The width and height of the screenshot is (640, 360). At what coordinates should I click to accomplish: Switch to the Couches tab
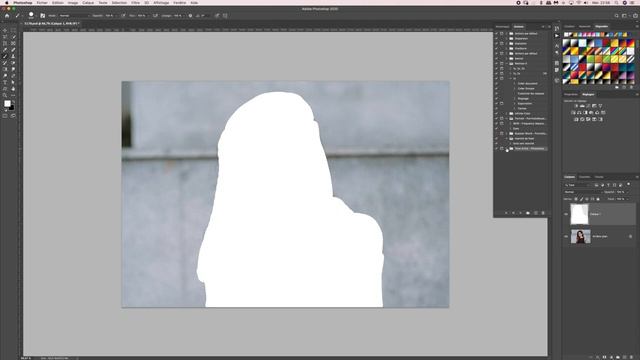click(x=584, y=177)
